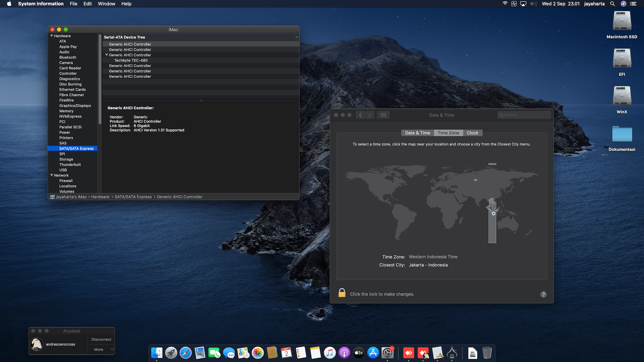Screen dimensions: 644x362
Task: Open the Window menu
Action: 106,4
